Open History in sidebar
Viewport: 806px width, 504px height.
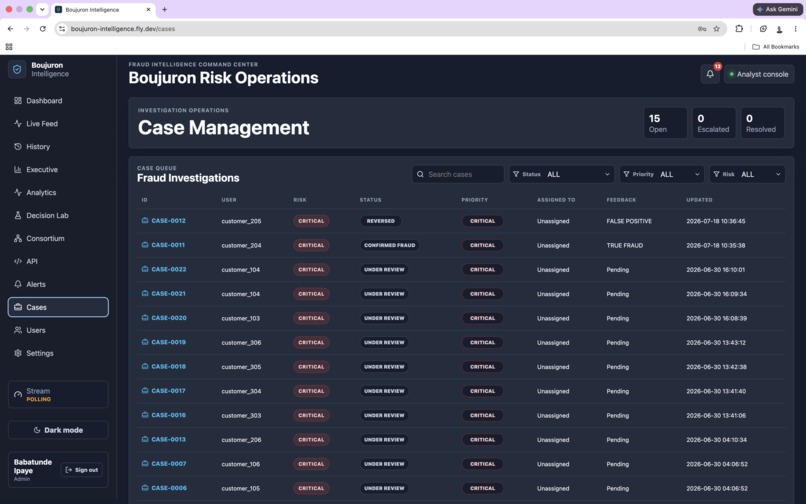click(x=58, y=147)
